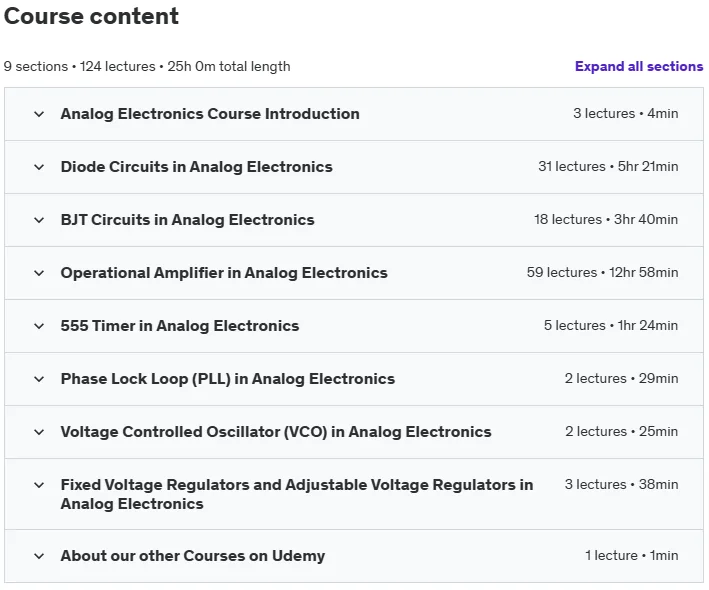Open Operational Amplifier in Analog Electronics title
Image resolution: width=709 pixels, height=590 pixels.
pyautogui.click(x=224, y=273)
